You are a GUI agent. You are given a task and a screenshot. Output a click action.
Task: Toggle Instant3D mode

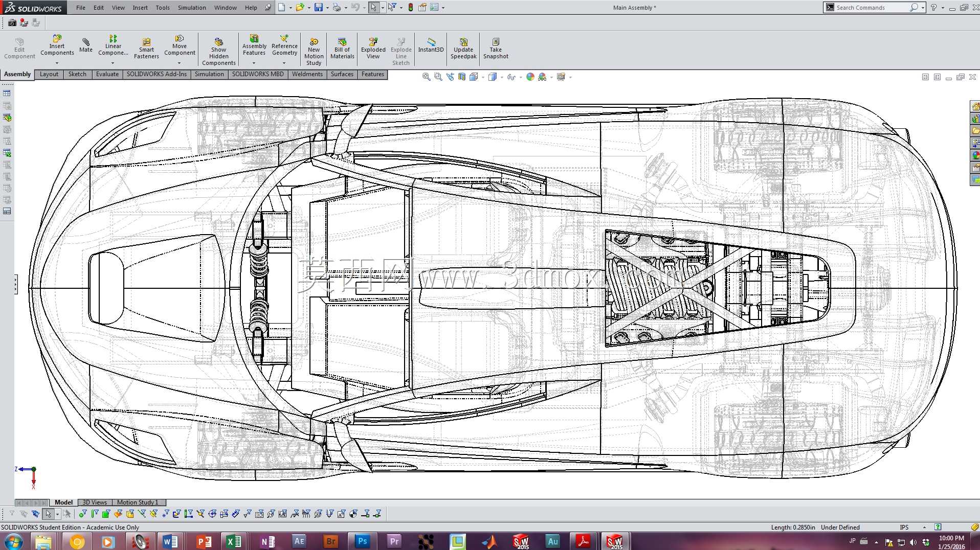(x=431, y=45)
